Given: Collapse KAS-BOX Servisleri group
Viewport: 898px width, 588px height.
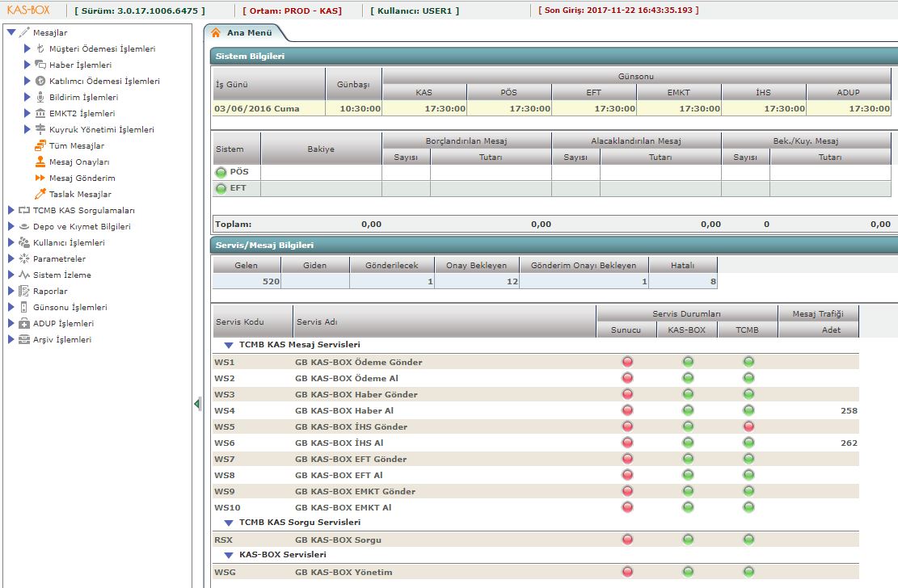Looking at the screenshot, I should coord(229,556).
